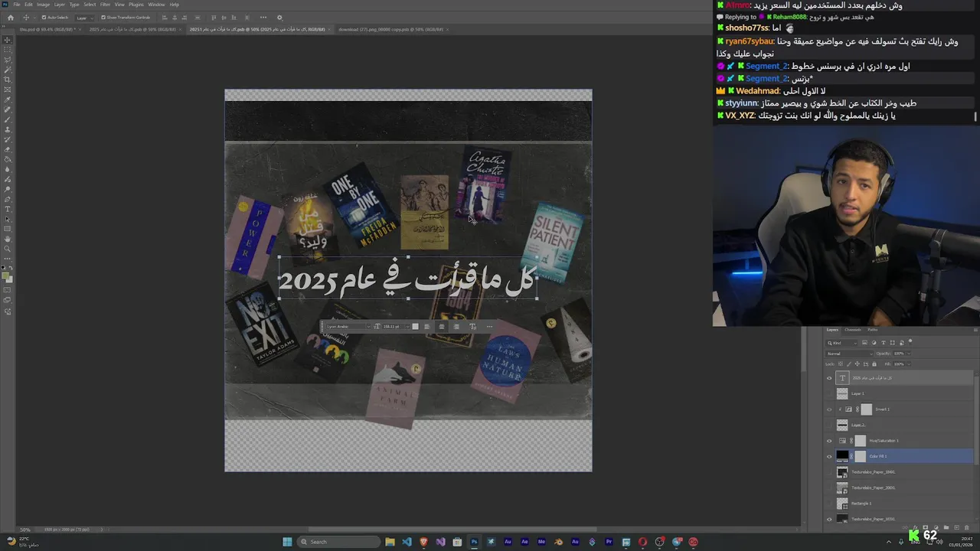The width and height of the screenshot is (980, 551).
Task: Open the Normal blend mode dropdown
Action: pos(849,354)
